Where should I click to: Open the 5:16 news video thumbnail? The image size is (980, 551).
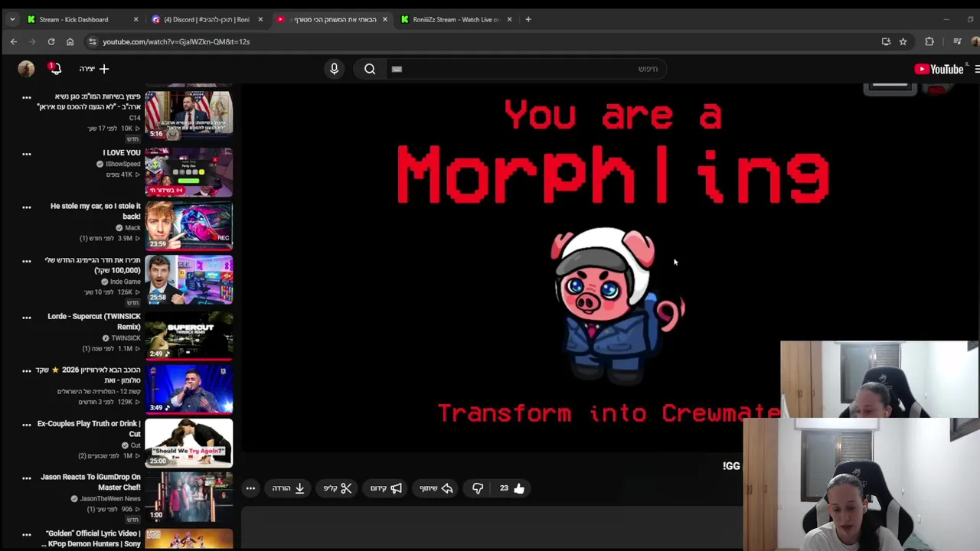click(188, 116)
